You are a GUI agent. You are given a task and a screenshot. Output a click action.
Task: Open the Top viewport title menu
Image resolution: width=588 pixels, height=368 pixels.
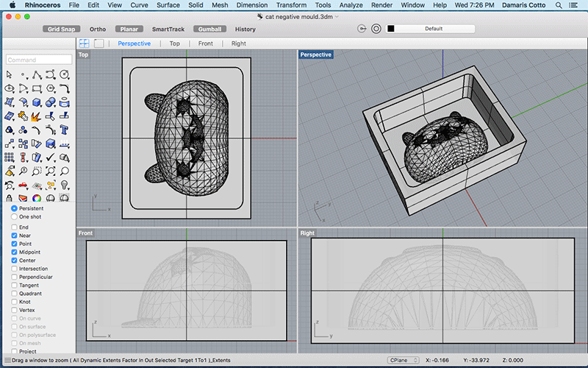pyautogui.click(x=83, y=54)
